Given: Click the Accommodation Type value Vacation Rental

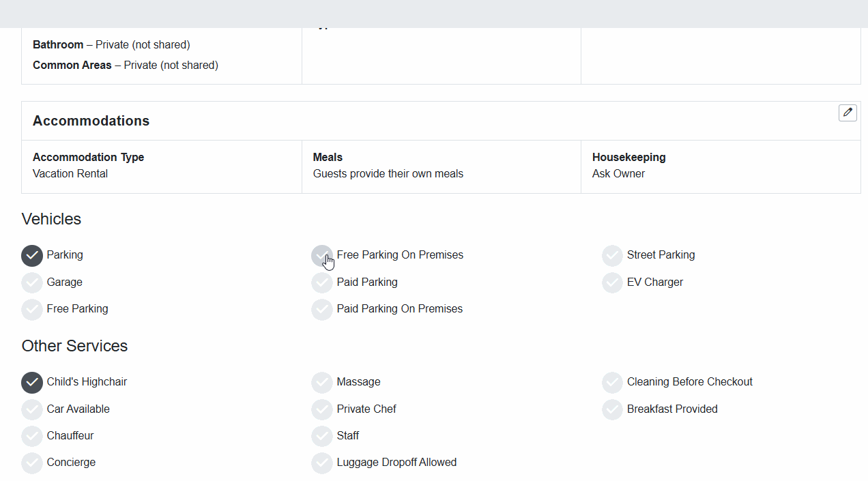Looking at the screenshot, I should [x=70, y=173].
